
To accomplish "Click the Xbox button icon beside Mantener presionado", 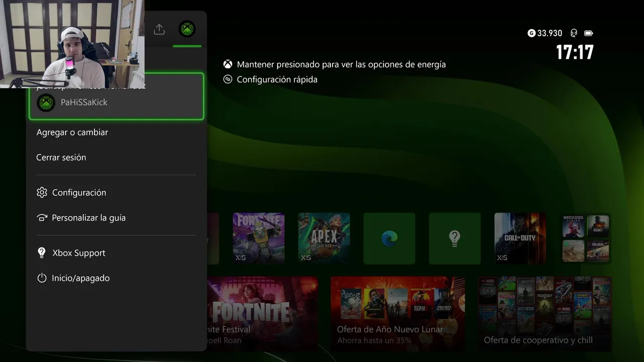I will [x=228, y=64].
